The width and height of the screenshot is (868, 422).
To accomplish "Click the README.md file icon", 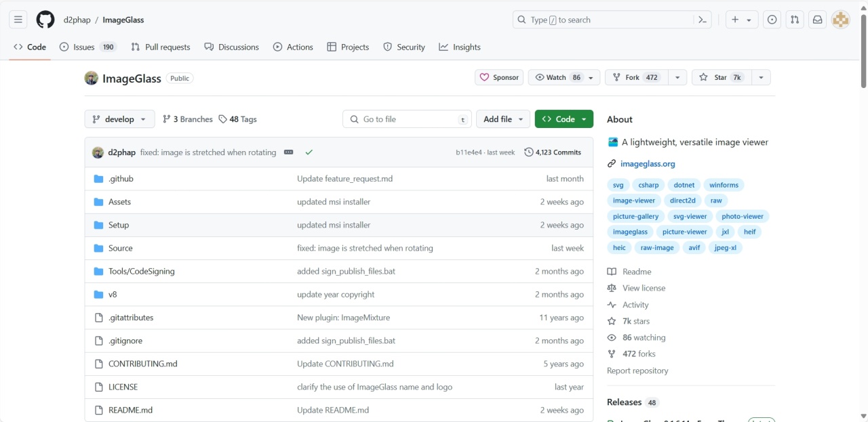I will click(98, 410).
